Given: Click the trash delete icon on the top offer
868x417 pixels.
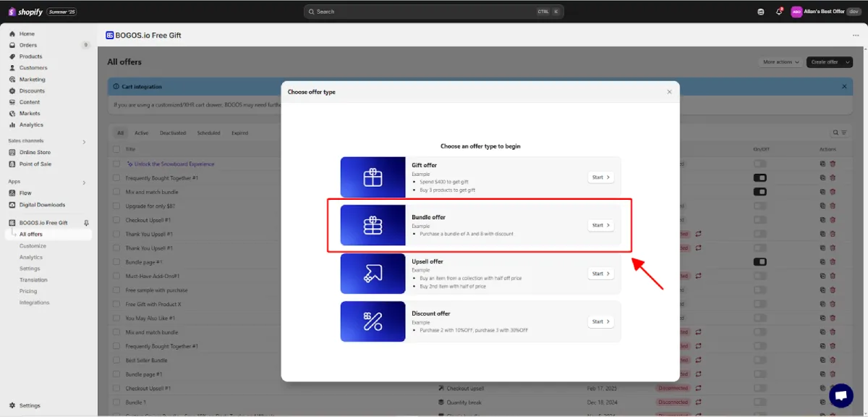Looking at the screenshot, I should tap(833, 164).
